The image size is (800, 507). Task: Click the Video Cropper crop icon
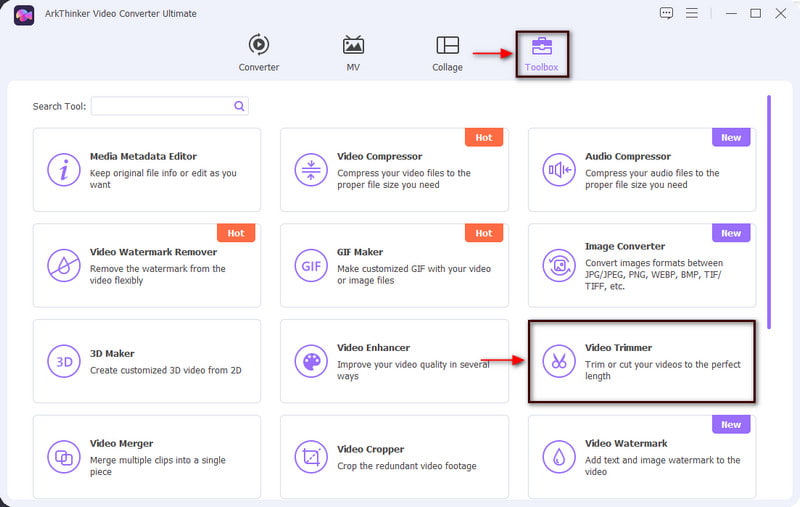311,457
